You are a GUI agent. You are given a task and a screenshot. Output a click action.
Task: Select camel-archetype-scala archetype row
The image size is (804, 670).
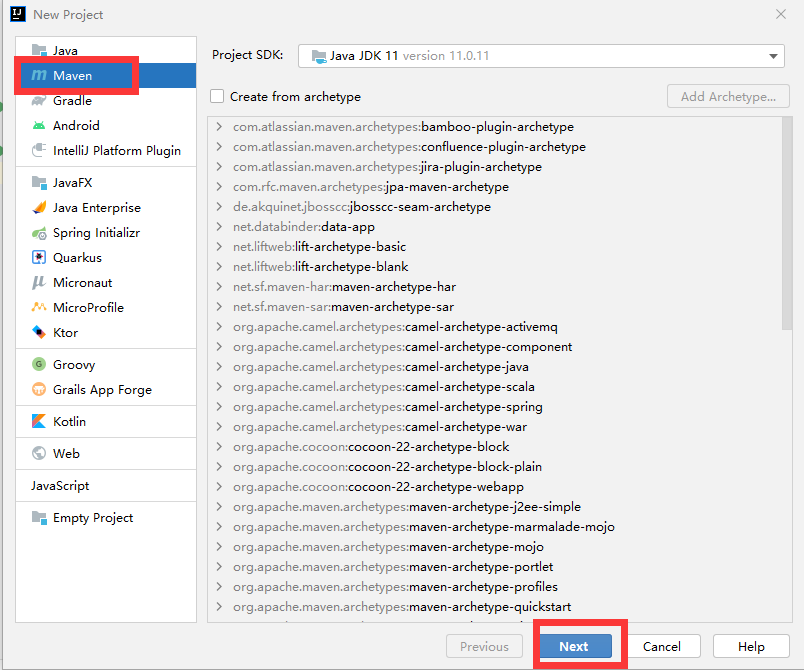495,387
